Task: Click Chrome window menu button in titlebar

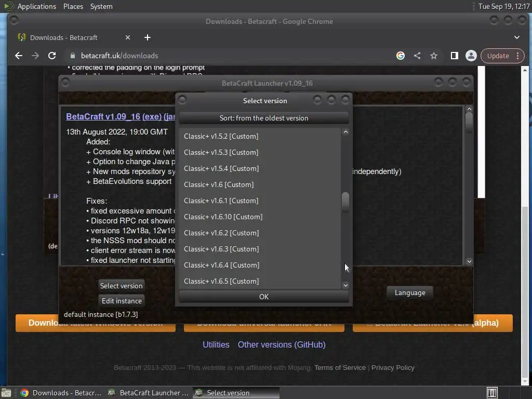Action: pos(14,20)
